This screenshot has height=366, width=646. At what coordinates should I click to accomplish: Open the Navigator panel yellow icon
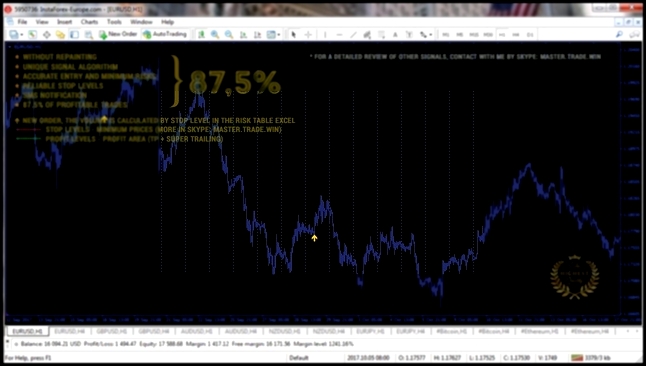[x=61, y=35]
